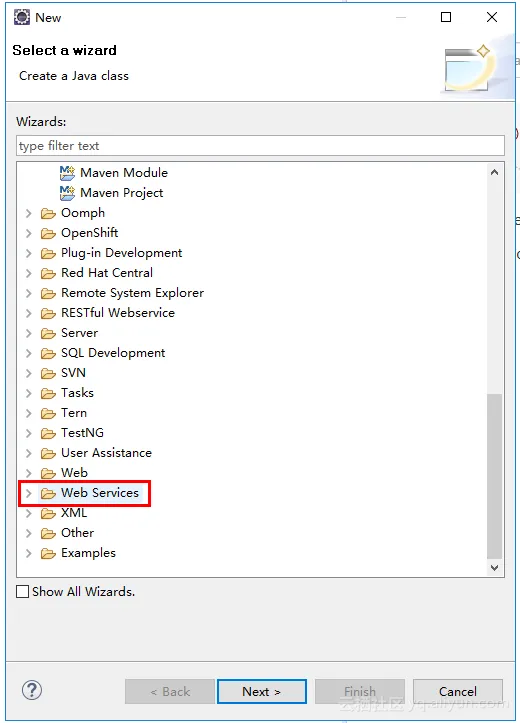Viewport: 520px width, 723px height.
Task: Select the RESTful Webservice label
Action: point(118,313)
